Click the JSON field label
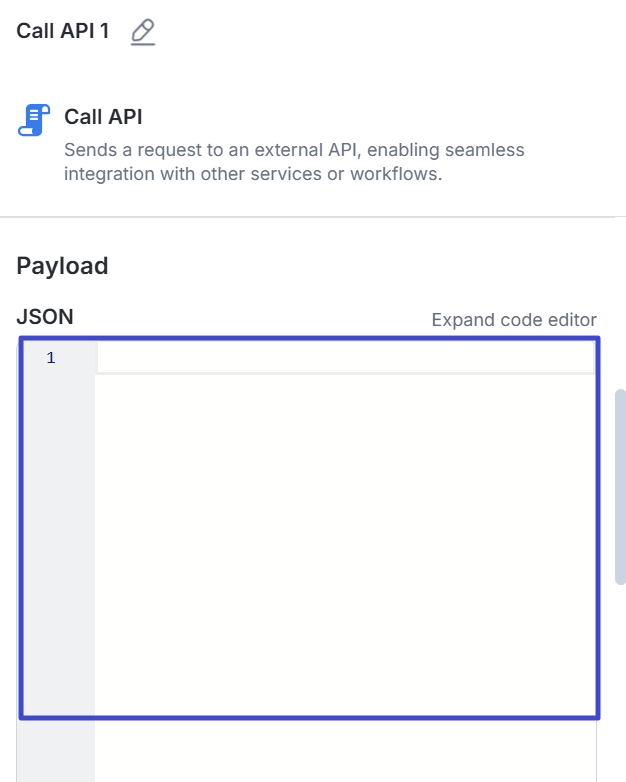 45,317
